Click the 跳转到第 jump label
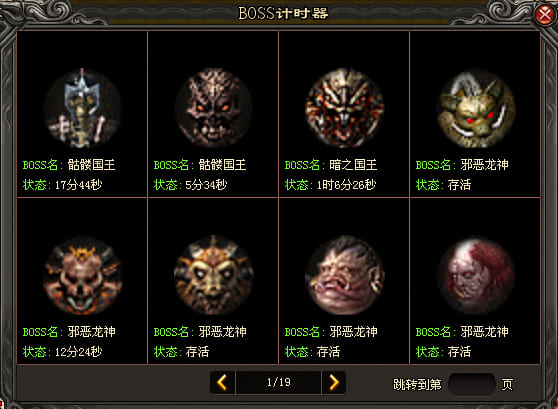Screen dimensions: 558x409 [x=417, y=384]
